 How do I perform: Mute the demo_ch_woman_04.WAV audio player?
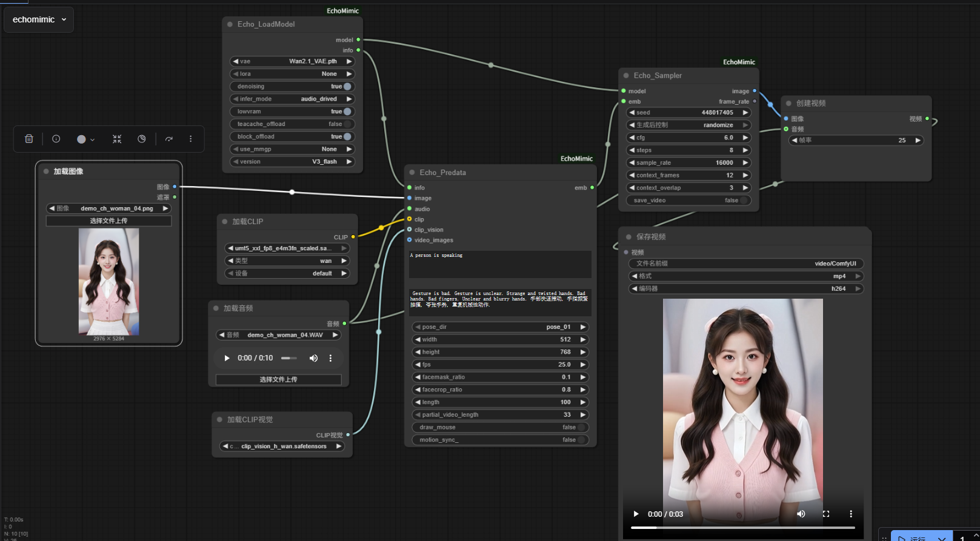point(313,358)
